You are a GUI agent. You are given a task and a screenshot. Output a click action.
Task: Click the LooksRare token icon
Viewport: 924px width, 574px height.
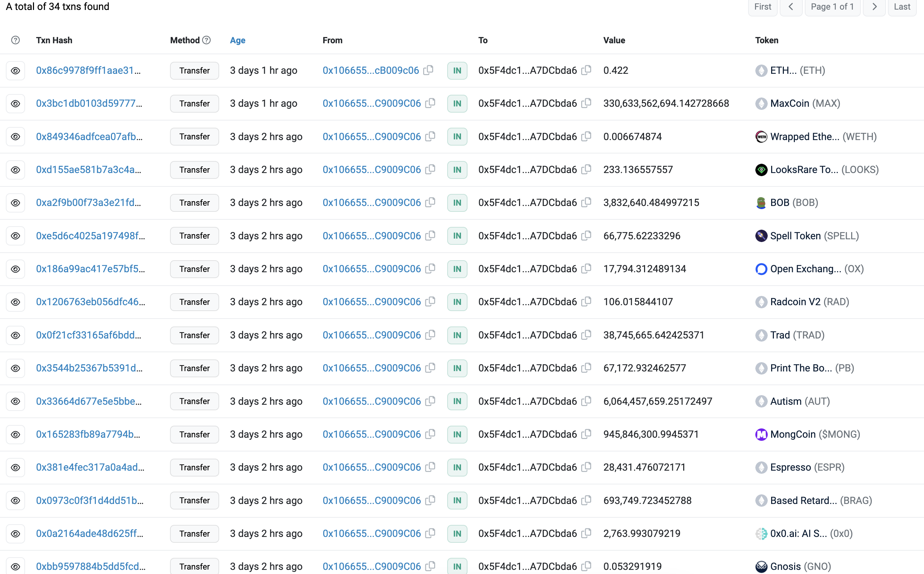click(761, 170)
